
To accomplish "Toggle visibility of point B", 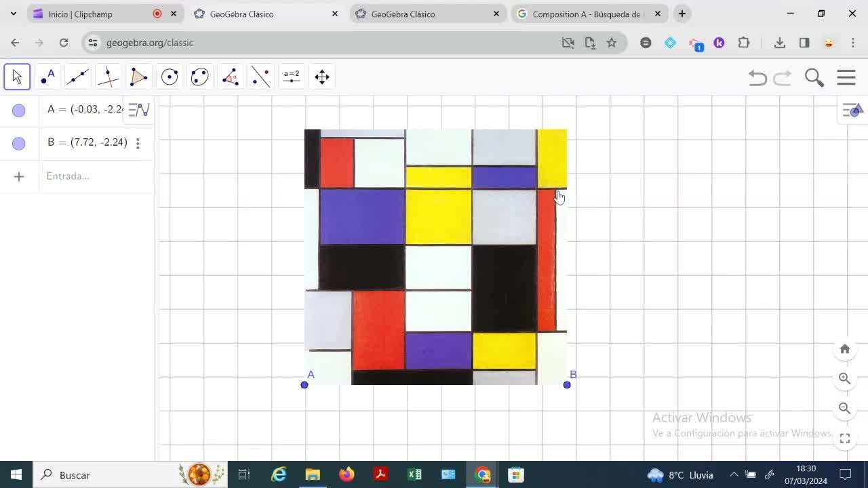I will (19, 143).
